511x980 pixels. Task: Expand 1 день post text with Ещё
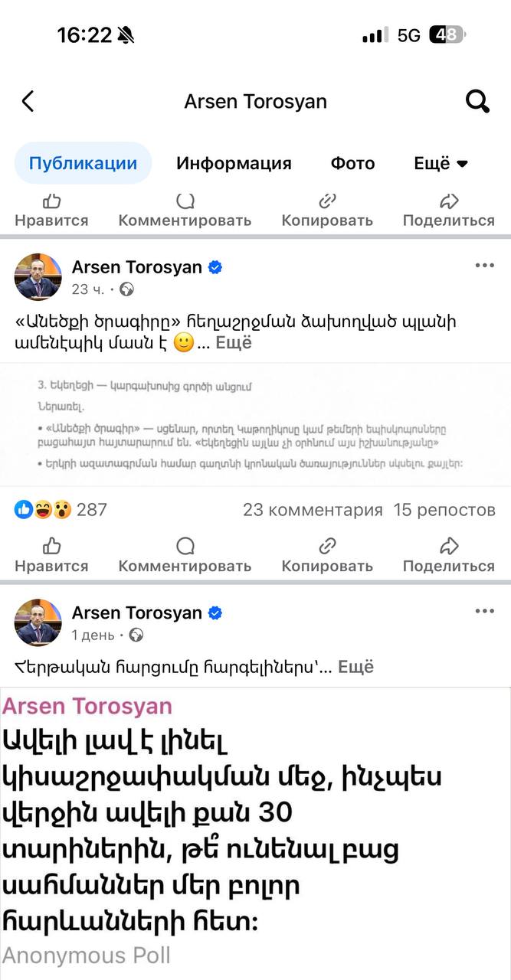pyautogui.click(x=355, y=667)
